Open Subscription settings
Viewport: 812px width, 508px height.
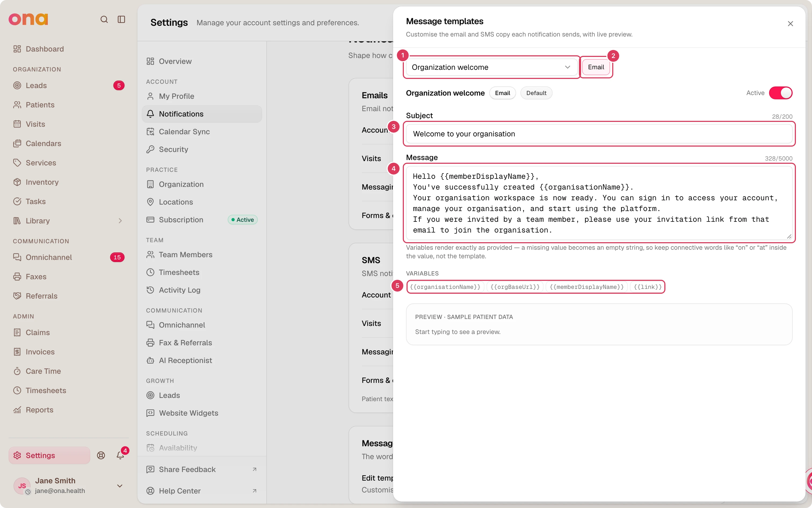tap(202, 220)
